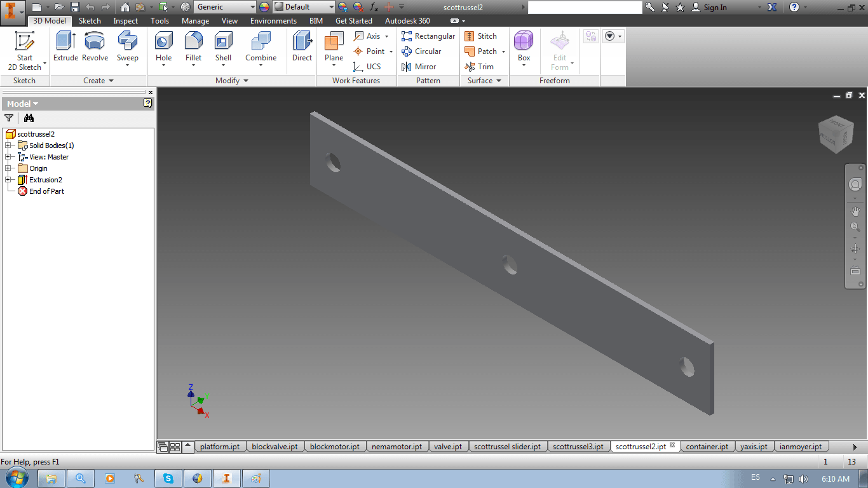
Task: Click the Start 2D Sketch tool
Action: (25, 51)
